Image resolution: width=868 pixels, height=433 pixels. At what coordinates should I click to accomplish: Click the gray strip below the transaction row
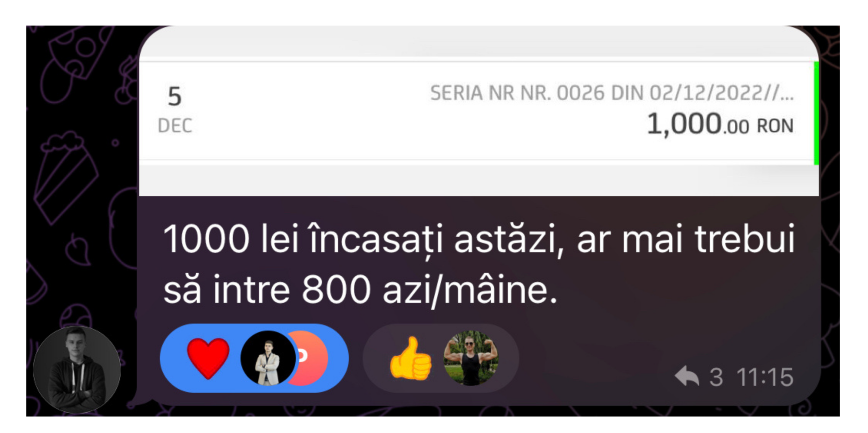click(x=479, y=180)
